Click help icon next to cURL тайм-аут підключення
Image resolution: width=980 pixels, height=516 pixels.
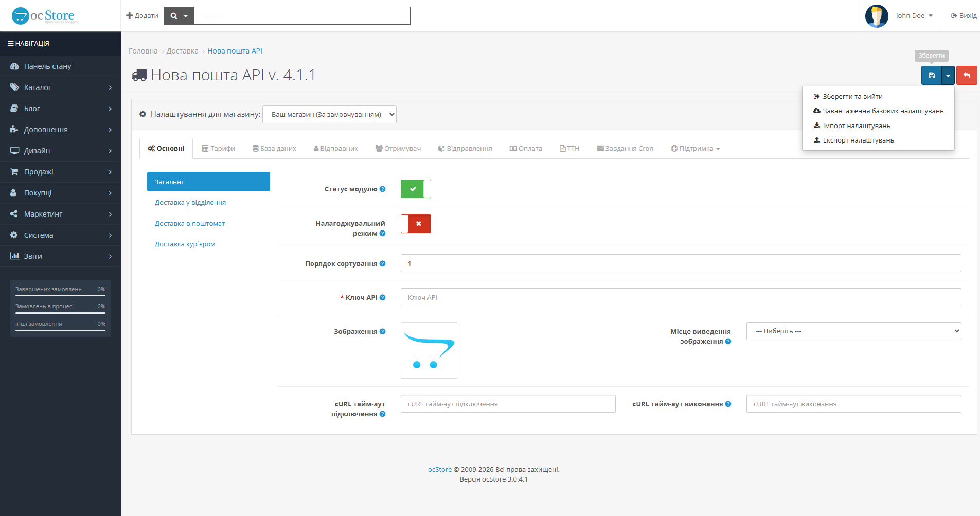[x=382, y=414]
